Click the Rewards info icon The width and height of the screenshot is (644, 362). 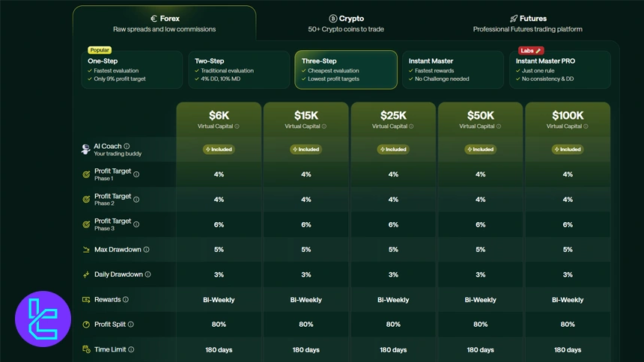pyautogui.click(x=126, y=300)
